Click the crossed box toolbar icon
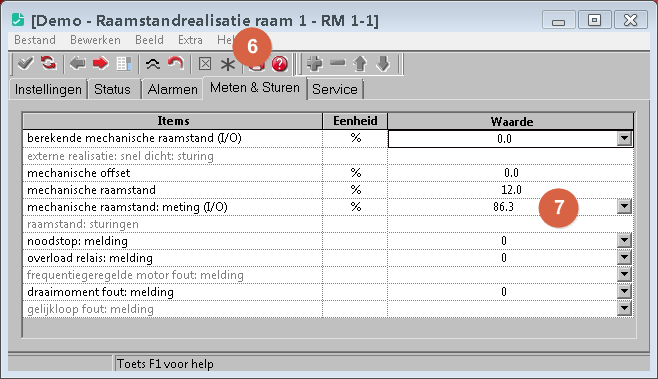Screen dimensions: 658x379 (x=205, y=64)
